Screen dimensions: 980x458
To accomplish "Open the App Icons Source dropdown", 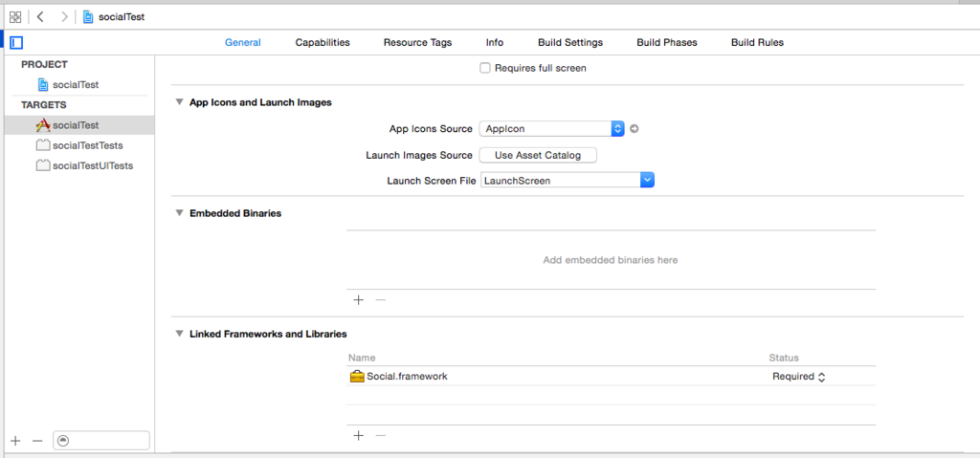I will coord(552,129).
